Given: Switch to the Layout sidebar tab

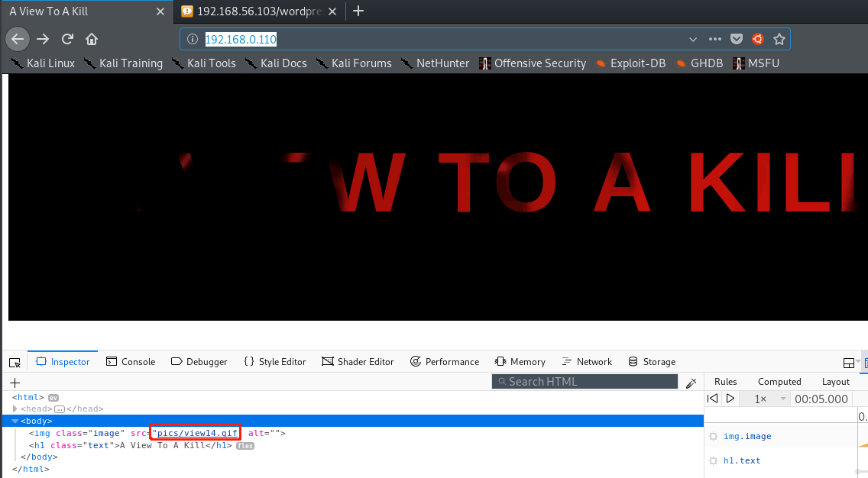Looking at the screenshot, I should coord(835,381).
